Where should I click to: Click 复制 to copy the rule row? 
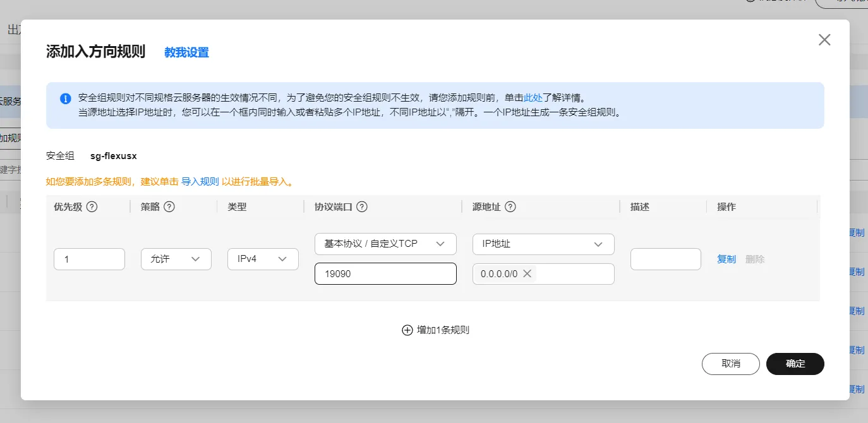(726, 259)
